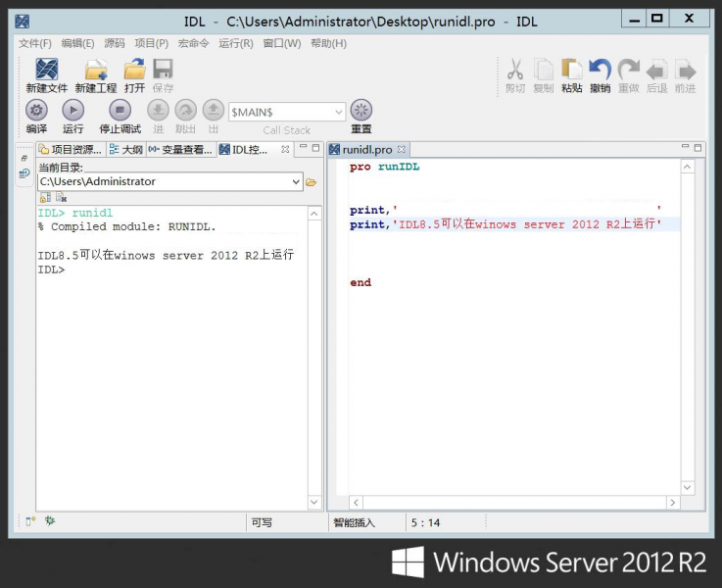Browse for folder next to current directory

pyautogui.click(x=312, y=182)
